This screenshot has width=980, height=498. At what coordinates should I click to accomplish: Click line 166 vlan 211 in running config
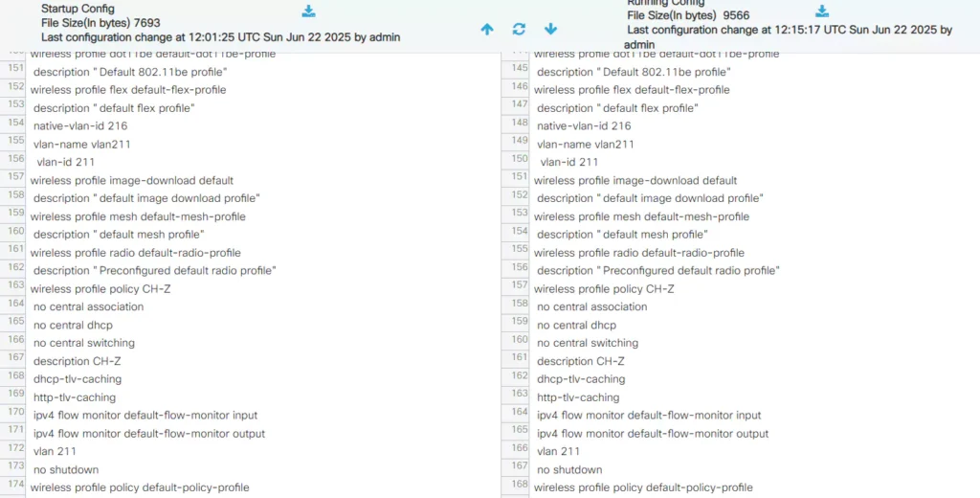558,452
